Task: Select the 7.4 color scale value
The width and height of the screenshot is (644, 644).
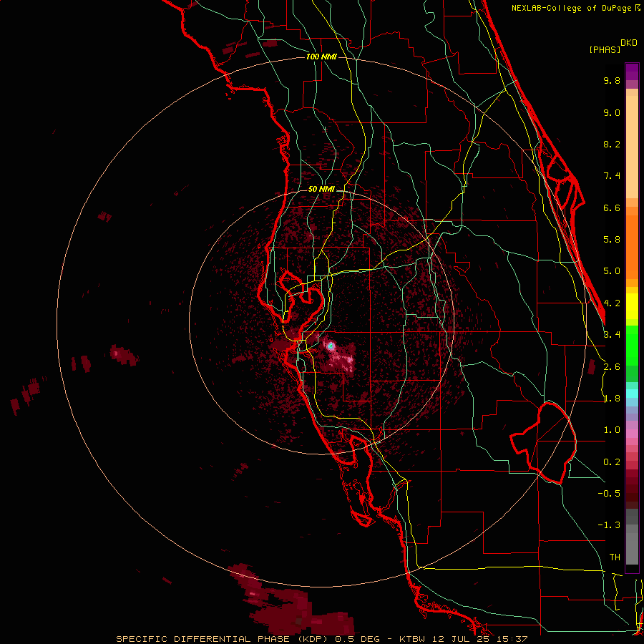Action: [x=612, y=176]
